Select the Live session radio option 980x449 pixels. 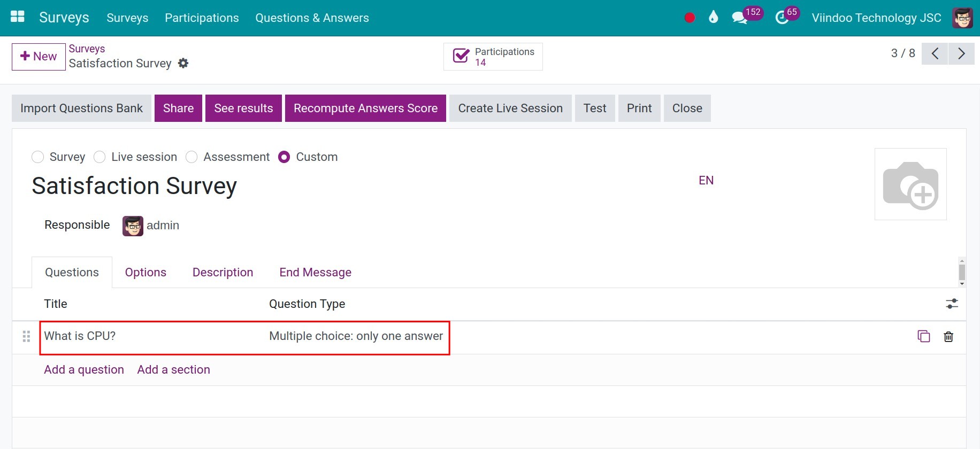click(99, 157)
